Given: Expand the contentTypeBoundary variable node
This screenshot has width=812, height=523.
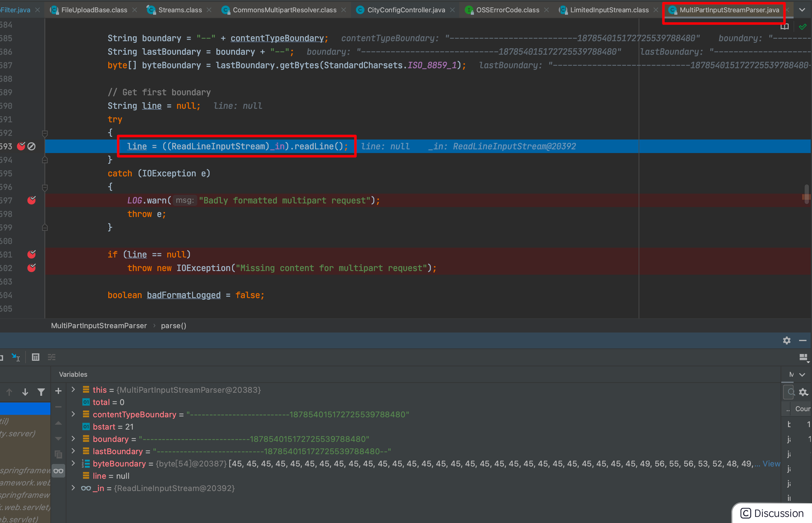Looking at the screenshot, I should click(73, 414).
